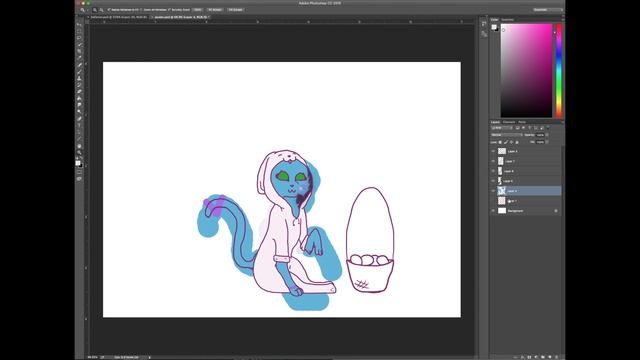Toggle Scrubby Zoom checkbox
The image size is (640, 360).
[169, 9]
